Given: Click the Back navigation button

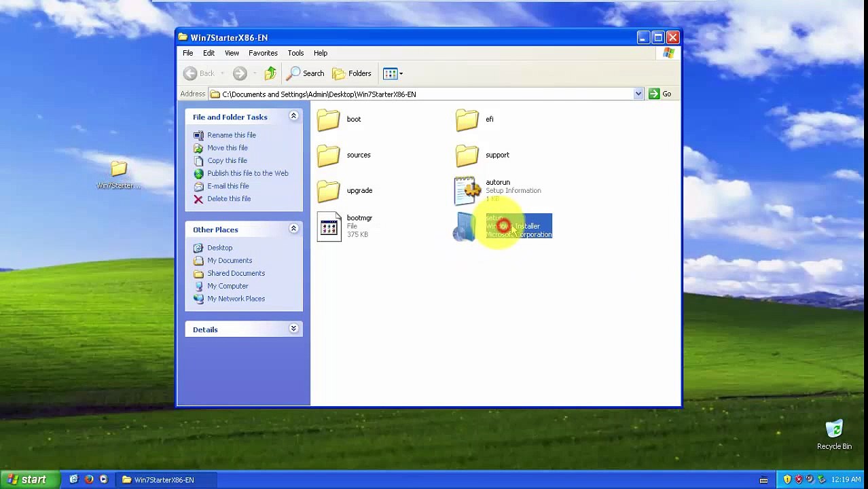Looking at the screenshot, I should coord(199,73).
